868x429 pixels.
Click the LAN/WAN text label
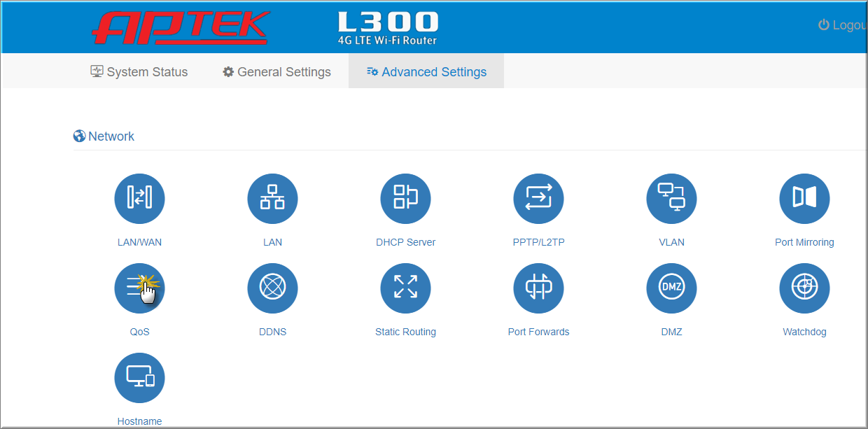point(139,242)
